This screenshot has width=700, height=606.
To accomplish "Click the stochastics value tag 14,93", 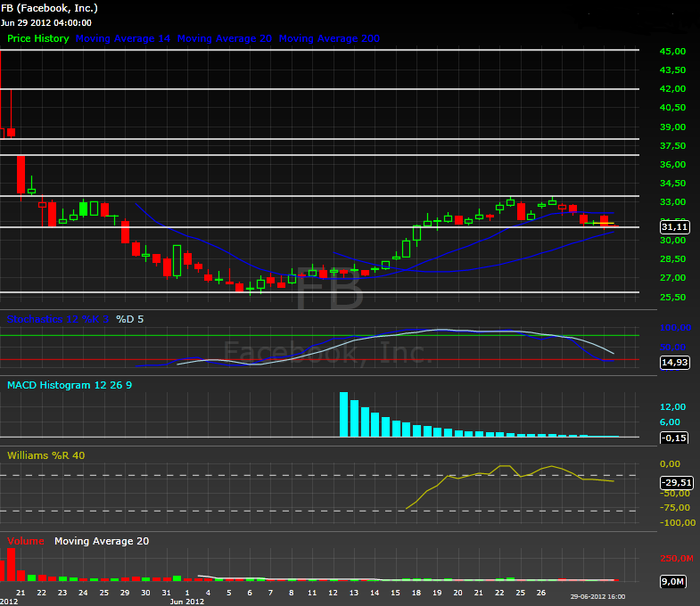I will [674, 363].
